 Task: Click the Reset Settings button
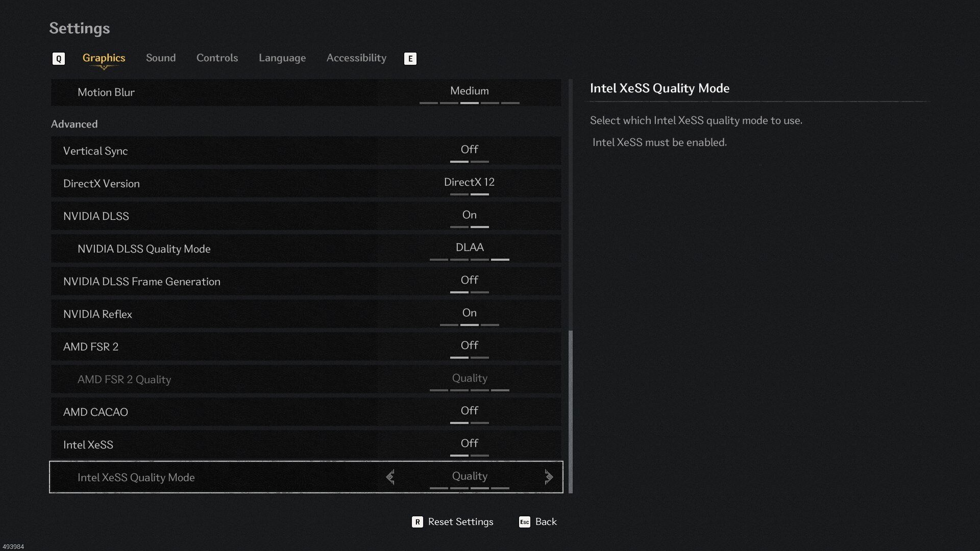(x=460, y=522)
